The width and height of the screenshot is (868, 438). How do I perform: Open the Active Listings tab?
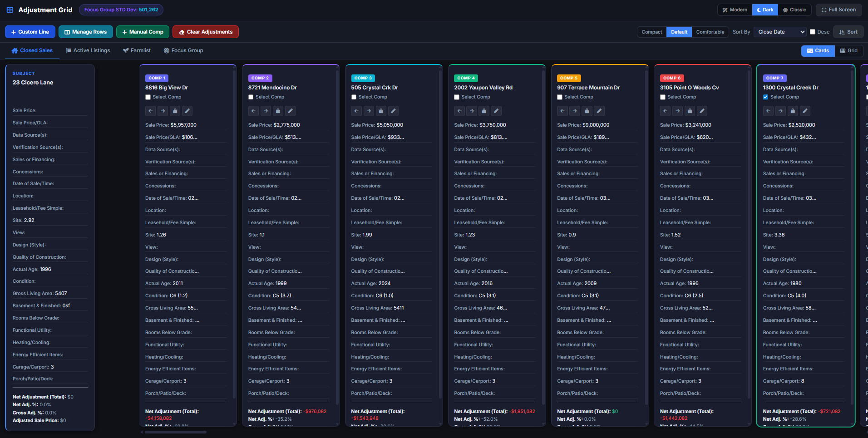coord(88,50)
